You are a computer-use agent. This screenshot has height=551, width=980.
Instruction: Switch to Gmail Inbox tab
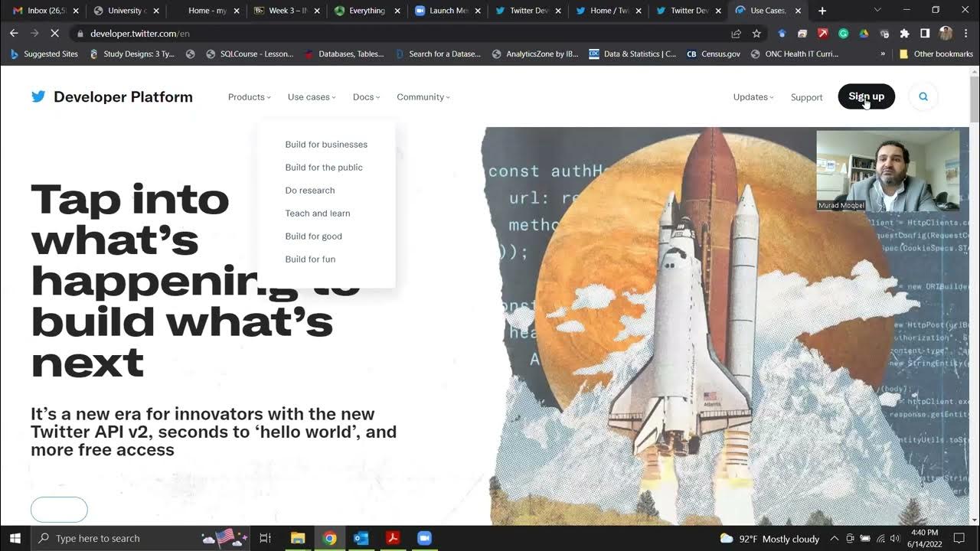point(46,11)
